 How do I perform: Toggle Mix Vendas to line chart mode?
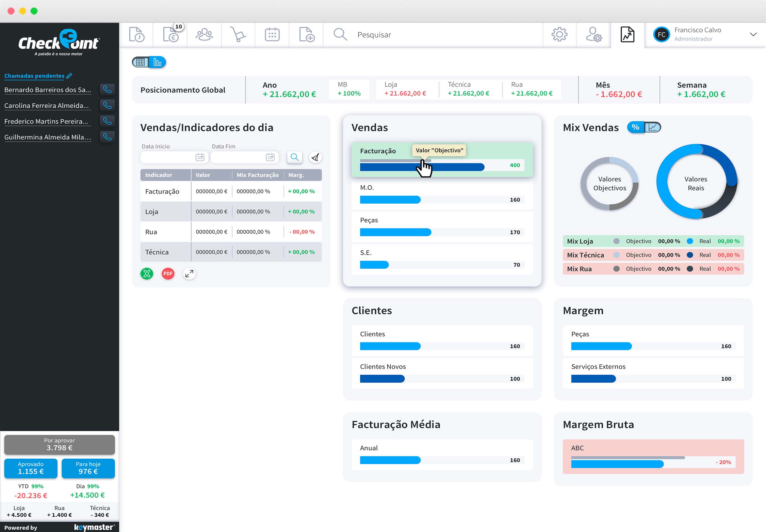point(652,127)
